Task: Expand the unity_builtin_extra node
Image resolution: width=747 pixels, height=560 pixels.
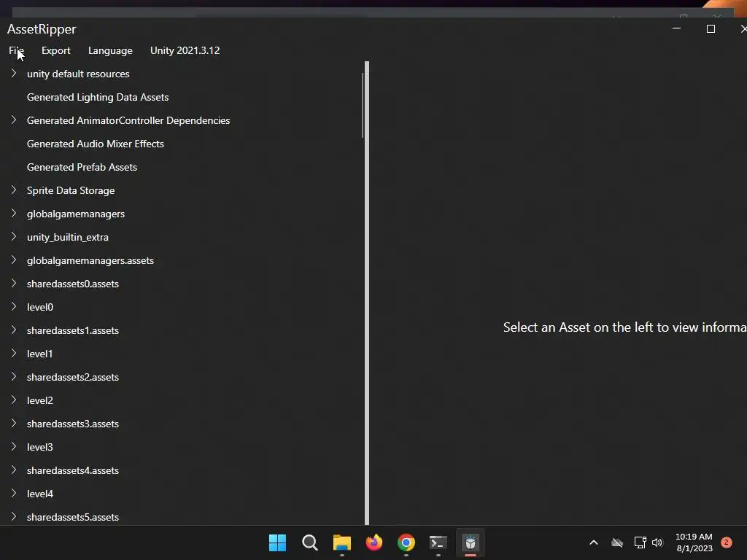Action: [14, 237]
